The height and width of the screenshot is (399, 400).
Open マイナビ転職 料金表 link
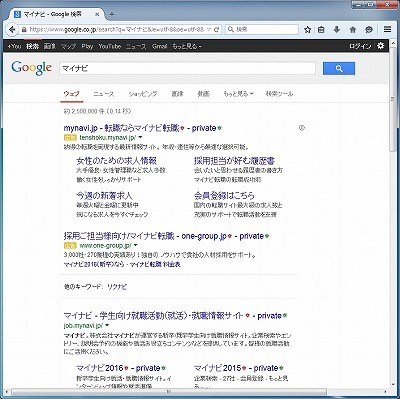click(x=155, y=264)
